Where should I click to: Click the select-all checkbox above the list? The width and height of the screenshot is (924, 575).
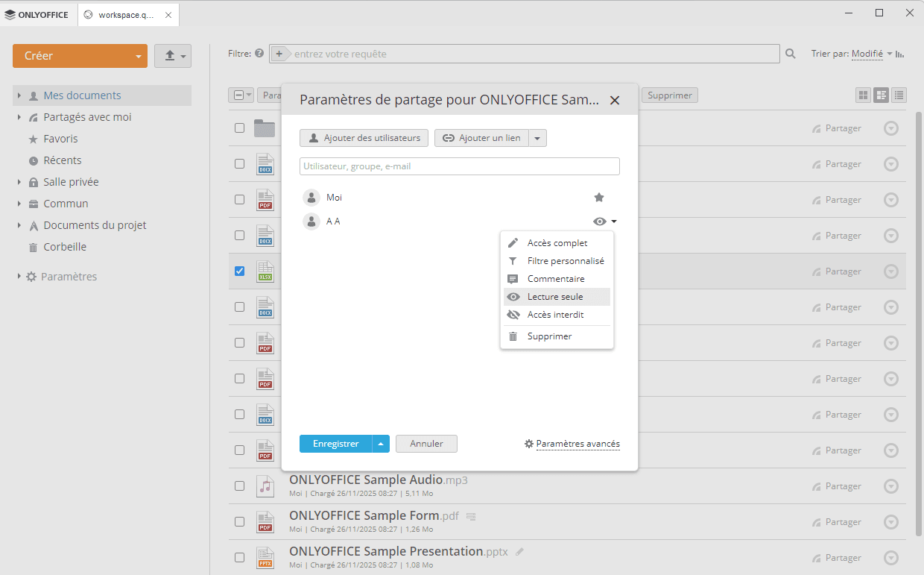(x=239, y=95)
